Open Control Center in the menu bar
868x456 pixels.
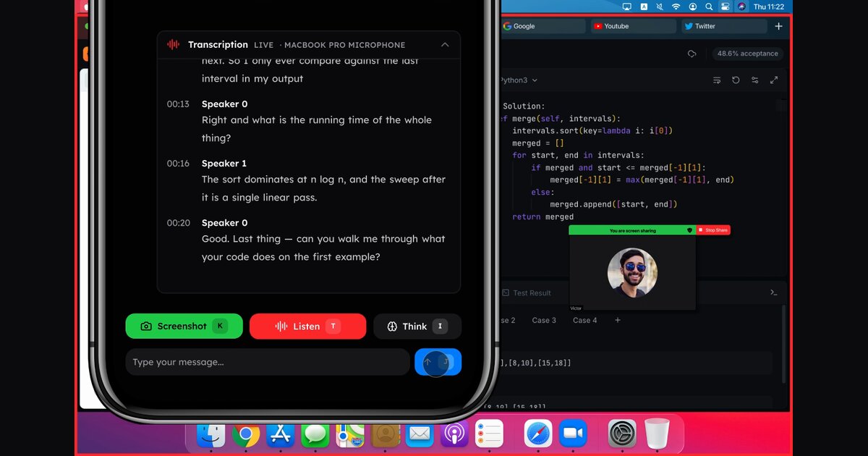pyautogui.click(x=726, y=7)
